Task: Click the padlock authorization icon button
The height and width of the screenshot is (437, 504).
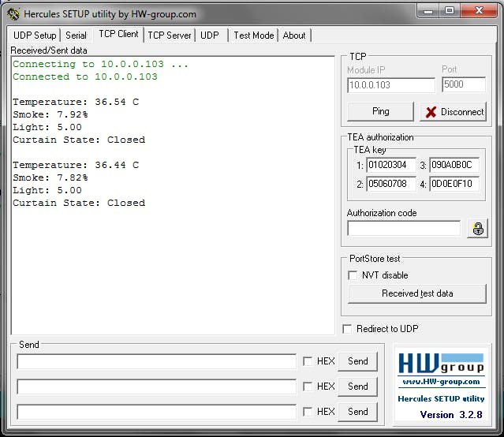Action: pyautogui.click(x=478, y=229)
